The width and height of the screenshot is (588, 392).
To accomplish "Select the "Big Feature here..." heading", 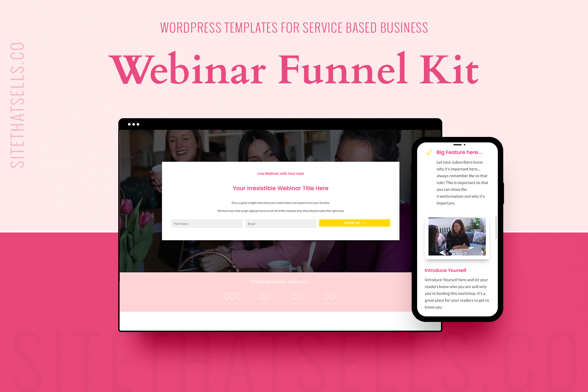I will coord(459,152).
